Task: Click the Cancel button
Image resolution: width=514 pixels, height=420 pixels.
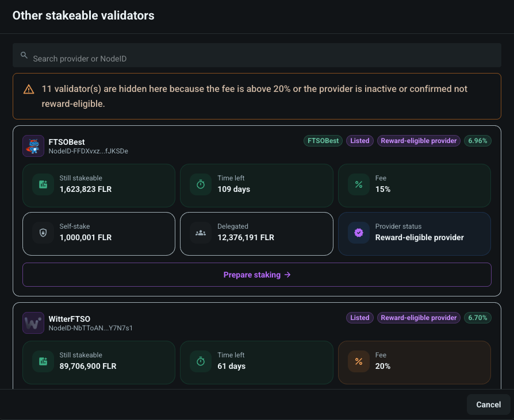Action: pyautogui.click(x=489, y=404)
